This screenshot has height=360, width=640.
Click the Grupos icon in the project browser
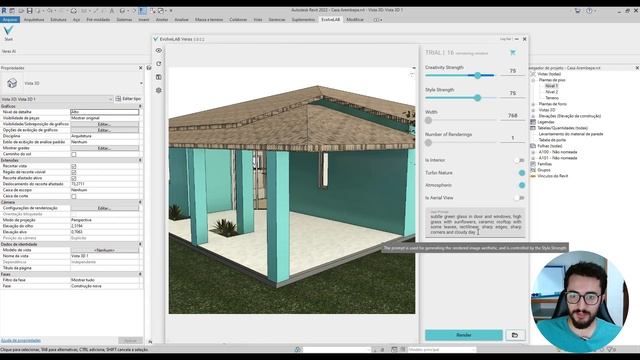tap(533, 170)
